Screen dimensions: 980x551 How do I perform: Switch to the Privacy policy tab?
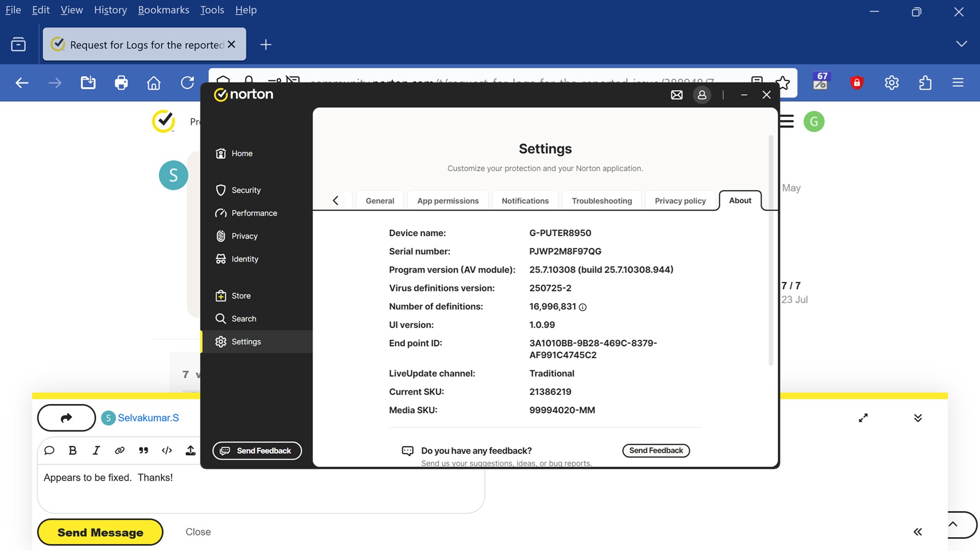680,201
